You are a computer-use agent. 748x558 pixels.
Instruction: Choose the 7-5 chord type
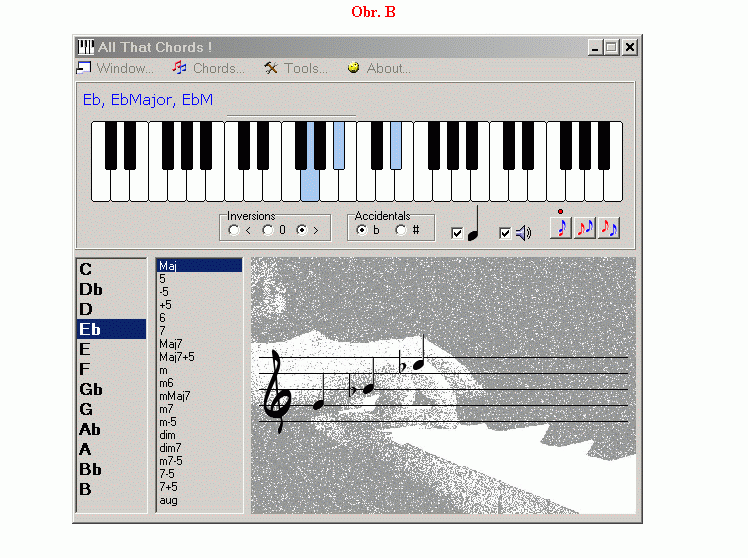click(199, 474)
